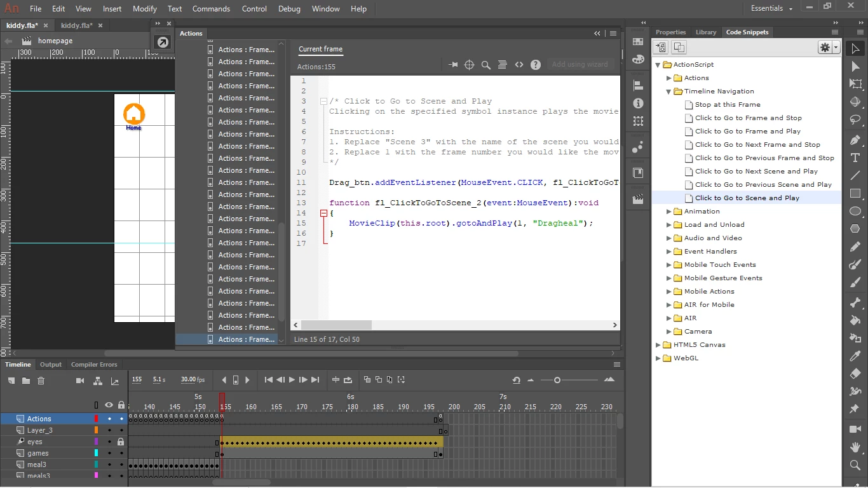Viewport: 868px width, 488px height.
Task: Open the Align panel icon
Action: click(x=638, y=85)
